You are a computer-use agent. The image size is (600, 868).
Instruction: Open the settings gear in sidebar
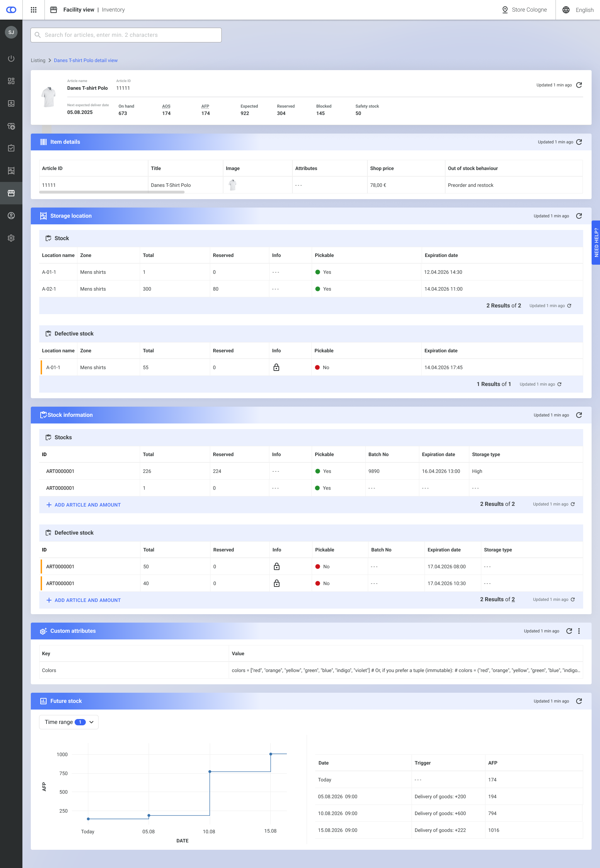pyautogui.click(x=11, y=238)
